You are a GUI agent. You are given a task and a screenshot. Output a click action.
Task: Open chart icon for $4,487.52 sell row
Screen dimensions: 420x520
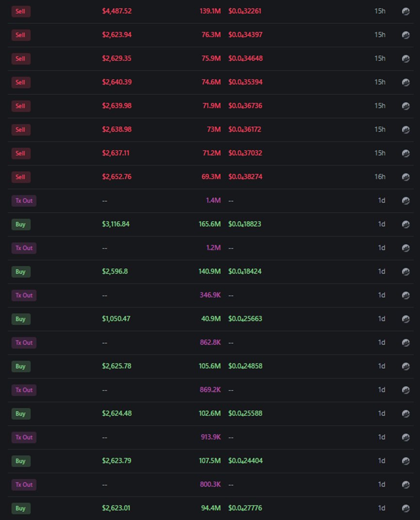(406, 11)
